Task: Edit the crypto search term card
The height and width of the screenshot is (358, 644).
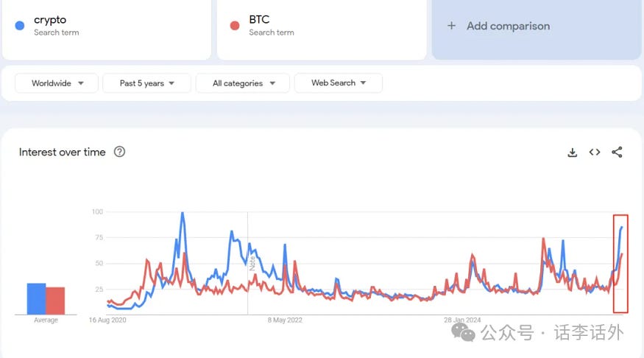Action: point(107,29)
